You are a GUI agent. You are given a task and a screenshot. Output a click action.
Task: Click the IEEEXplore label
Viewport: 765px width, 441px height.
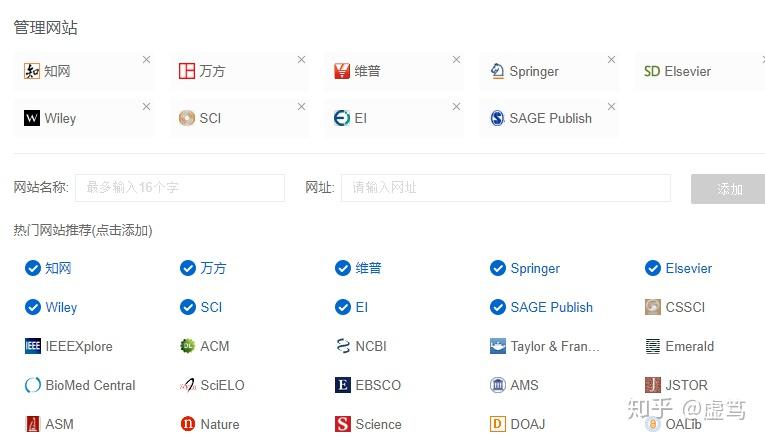tap(79, 346)
